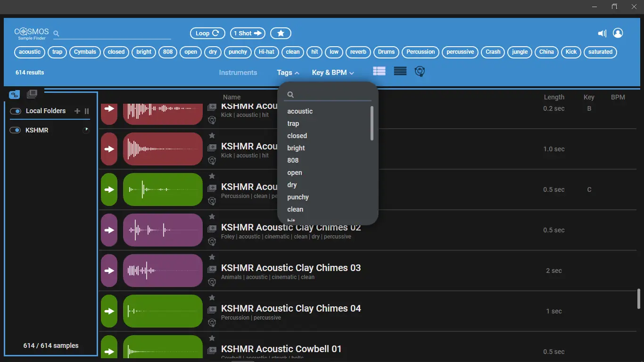This screenshot has height=362, width=644.
Task: Play the Clay Chimes 02 sample
Action: tap(109, 230)
